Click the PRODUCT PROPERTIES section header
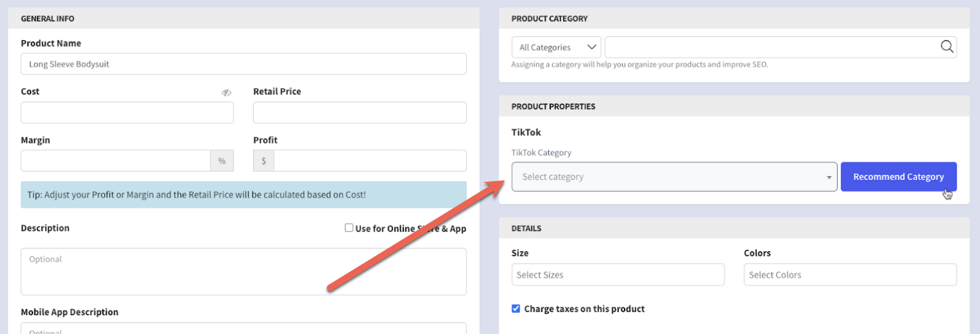The width and height of the screenshot is (980, 334). [553, 106]
